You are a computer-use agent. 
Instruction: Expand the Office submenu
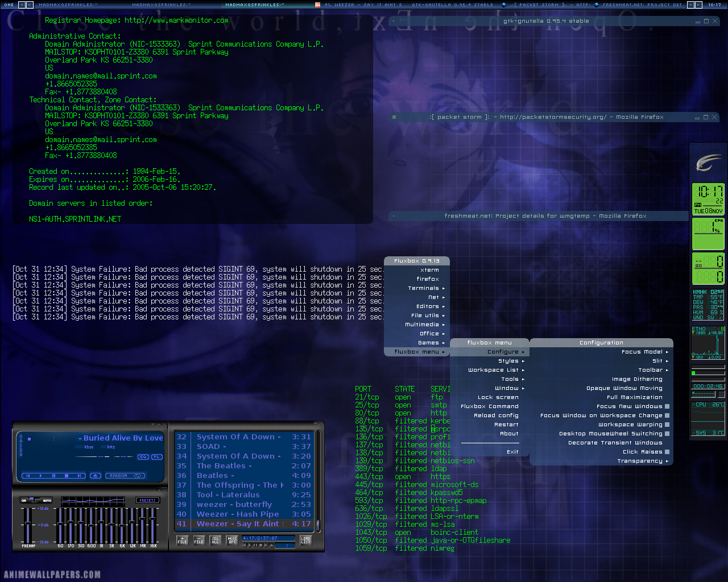pos(417,334)
